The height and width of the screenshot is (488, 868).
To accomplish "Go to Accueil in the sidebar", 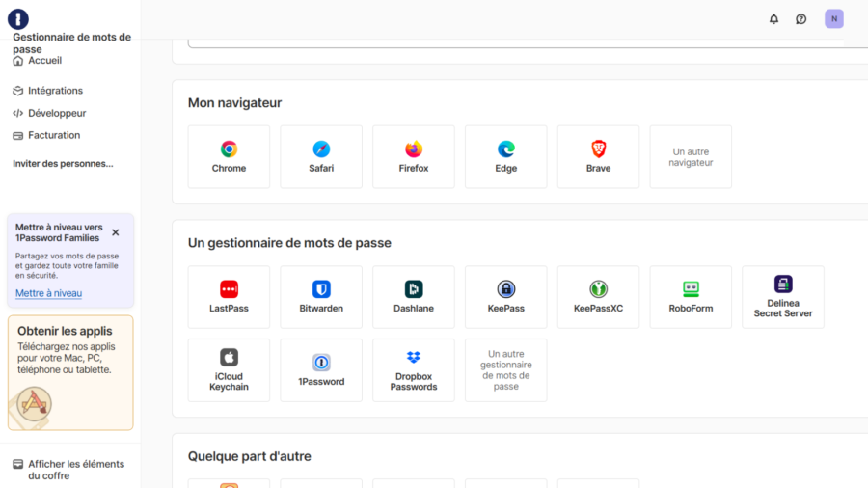I will click(x=37, y=61).
